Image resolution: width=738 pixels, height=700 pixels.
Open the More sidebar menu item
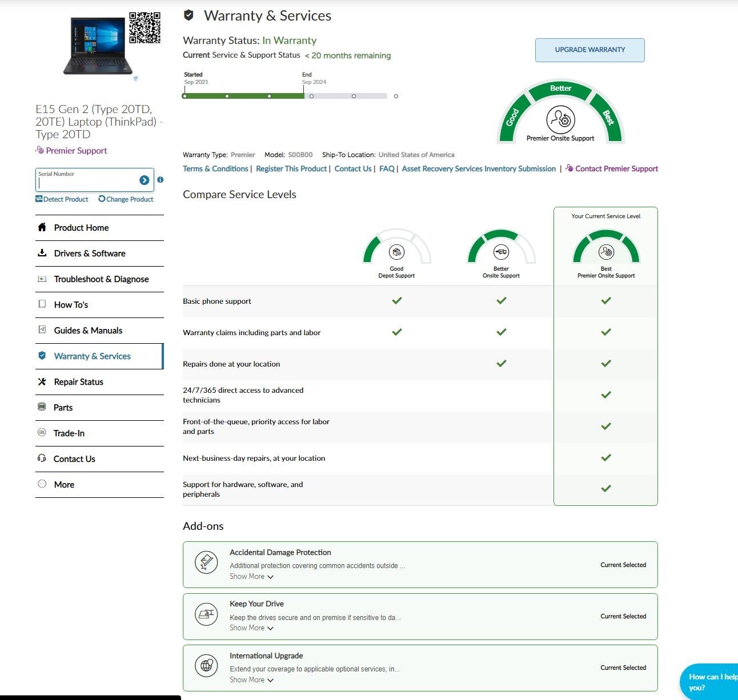point(64,485)
